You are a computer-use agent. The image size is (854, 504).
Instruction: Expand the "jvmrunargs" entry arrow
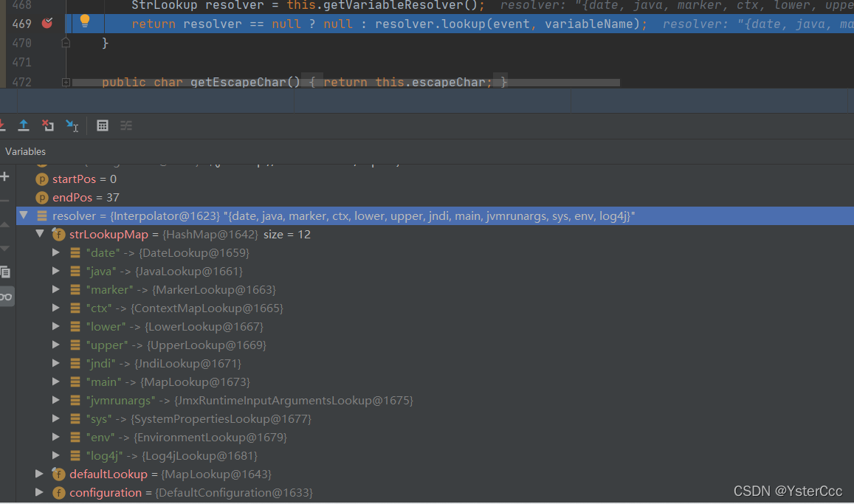tap(55, 400)
